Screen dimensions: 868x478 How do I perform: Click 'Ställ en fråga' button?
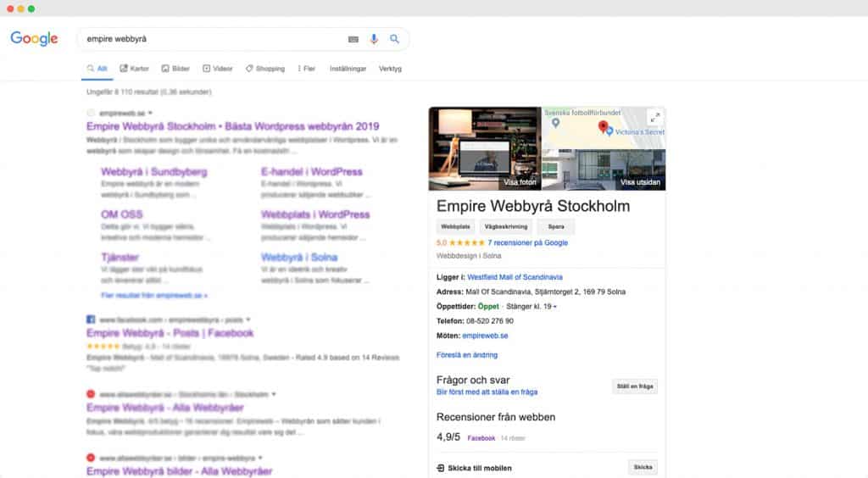click(635, 386)
